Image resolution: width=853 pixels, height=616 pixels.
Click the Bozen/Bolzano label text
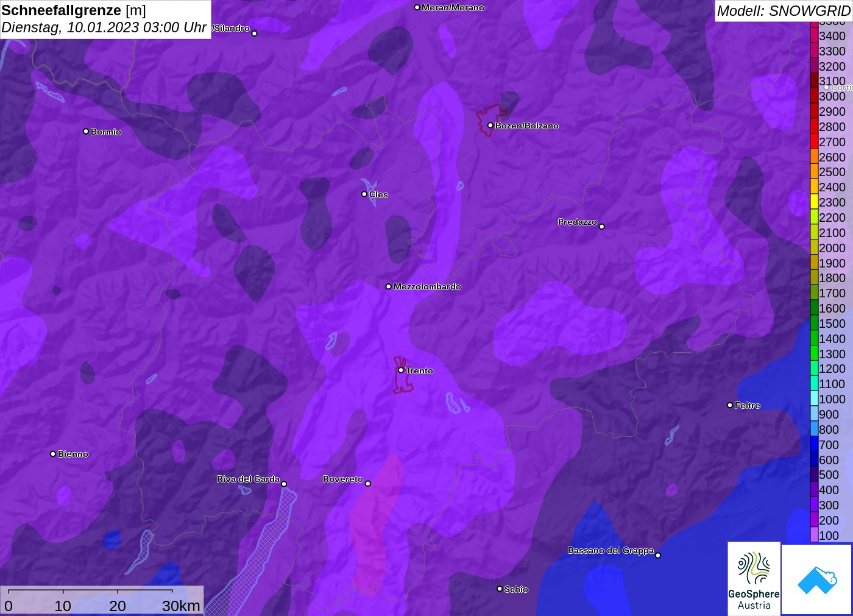[x=527, y=126]
